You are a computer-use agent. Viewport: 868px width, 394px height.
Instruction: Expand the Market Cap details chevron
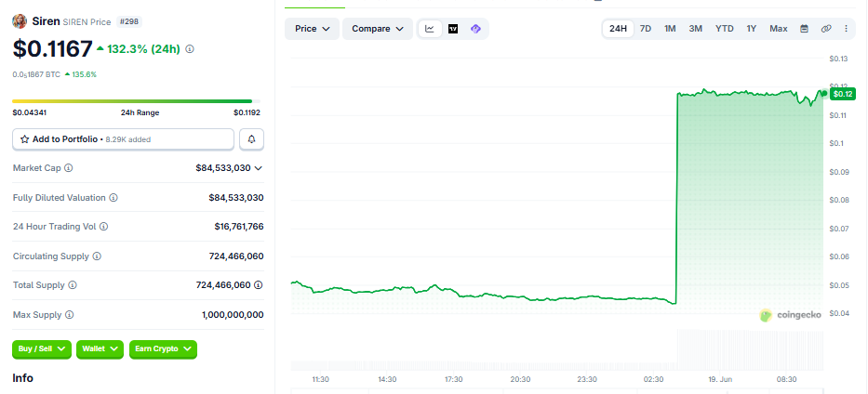click(258, 168)
